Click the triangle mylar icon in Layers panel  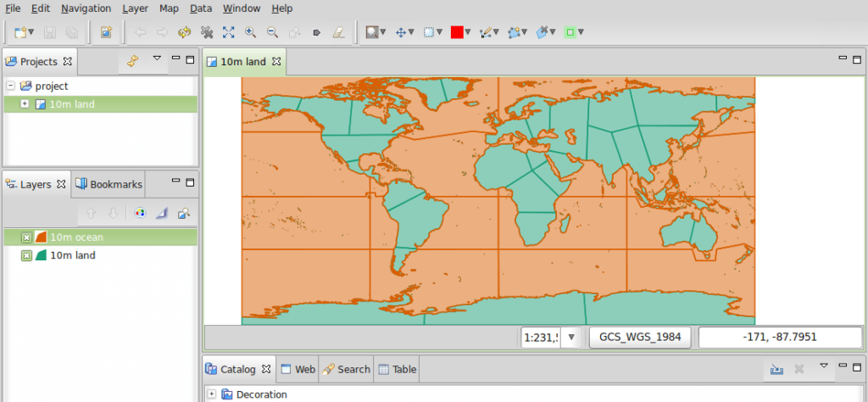point(162,212)
